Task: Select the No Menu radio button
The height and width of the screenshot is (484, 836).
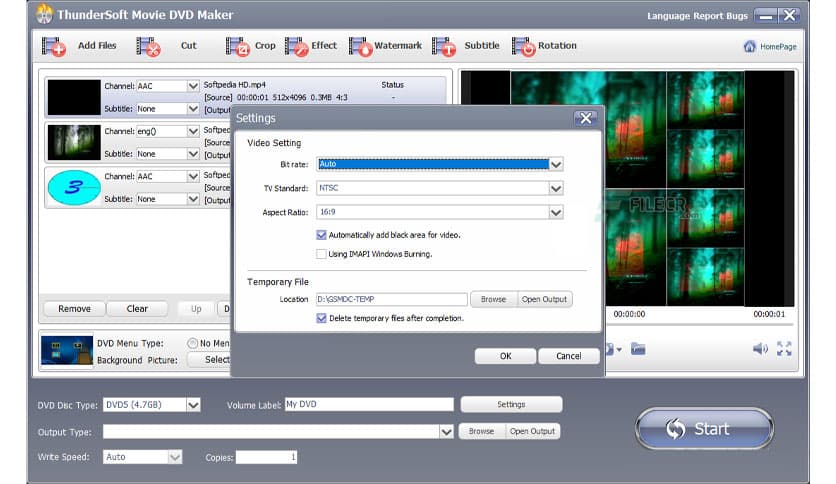Action: (192, 343)
